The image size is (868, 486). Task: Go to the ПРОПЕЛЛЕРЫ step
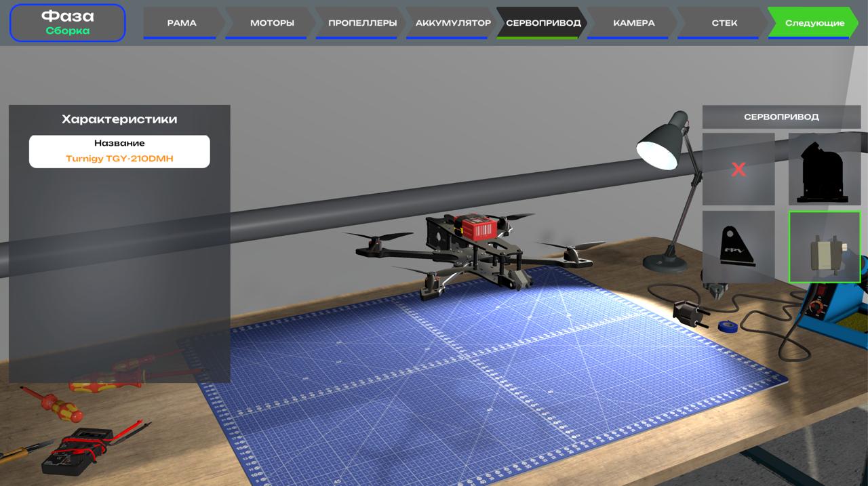point(362,23)
